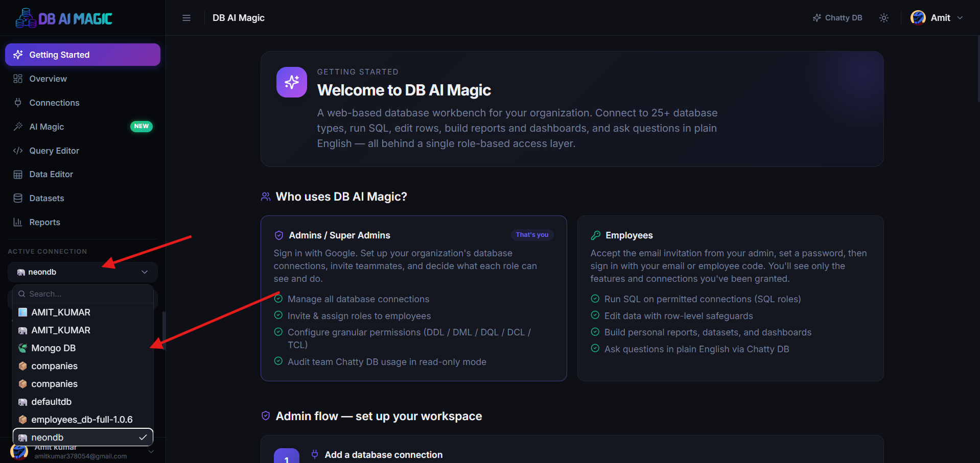Click the shield icon of Admins card

279,235
